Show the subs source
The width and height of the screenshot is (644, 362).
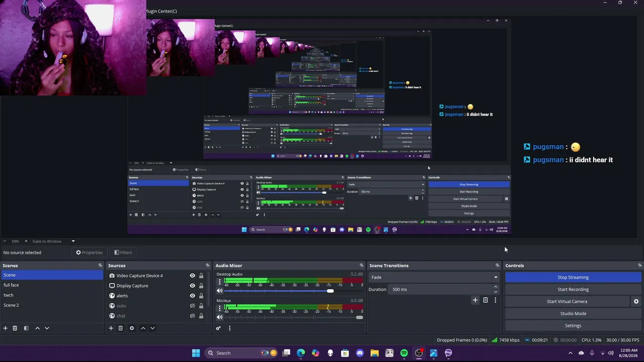point(192,306)
